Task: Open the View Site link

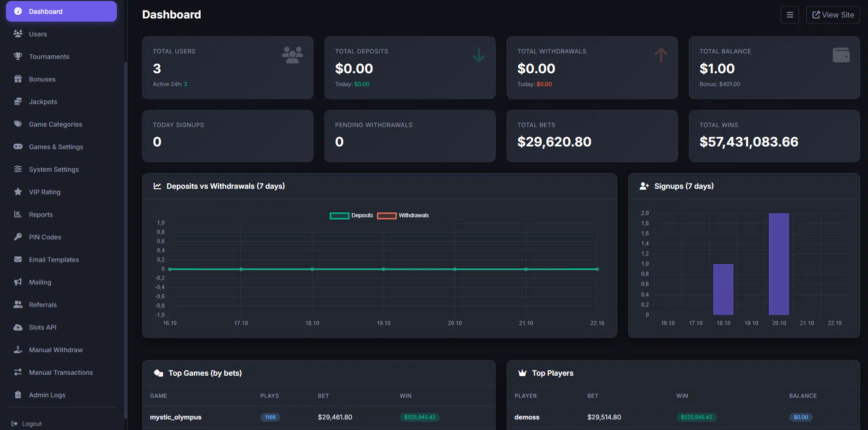Action: point(833,15)
